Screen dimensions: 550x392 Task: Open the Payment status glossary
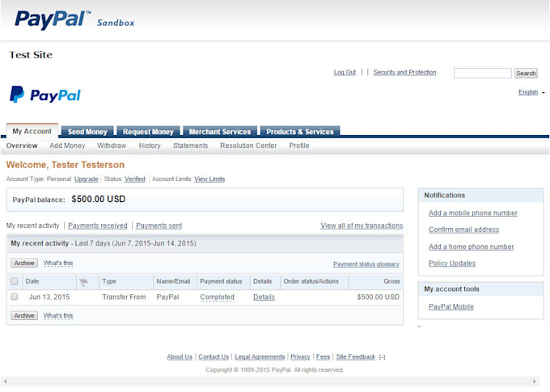tap(366, 264)
